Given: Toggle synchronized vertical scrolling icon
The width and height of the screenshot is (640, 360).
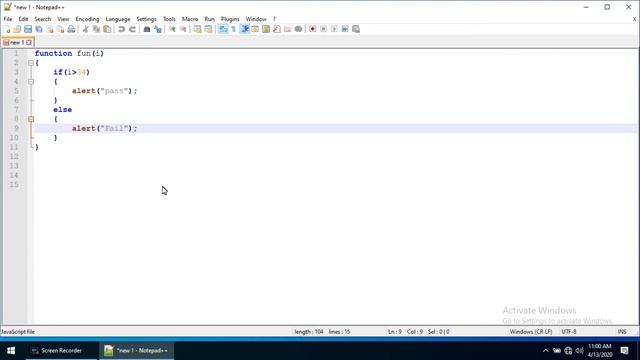Looking at the screenshot, I should [198, 29].
